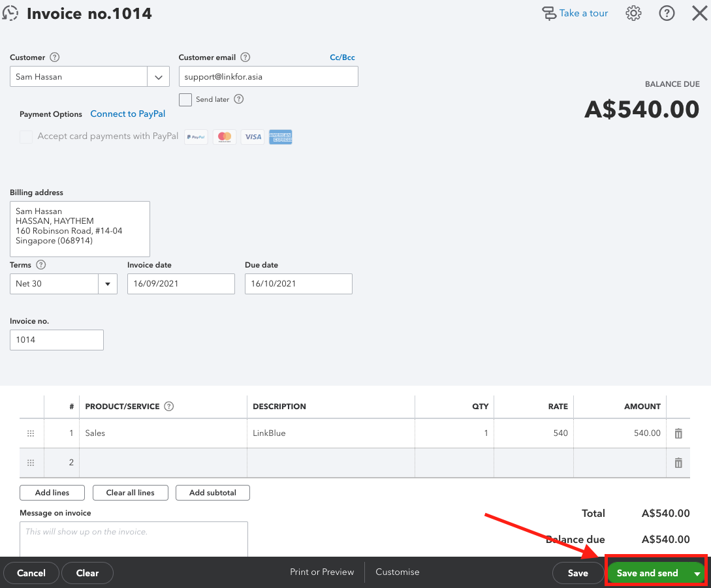Click the Take a tour link
This screenshot has width=711, height=588.
pyautogui.click(x=575, y=13)
